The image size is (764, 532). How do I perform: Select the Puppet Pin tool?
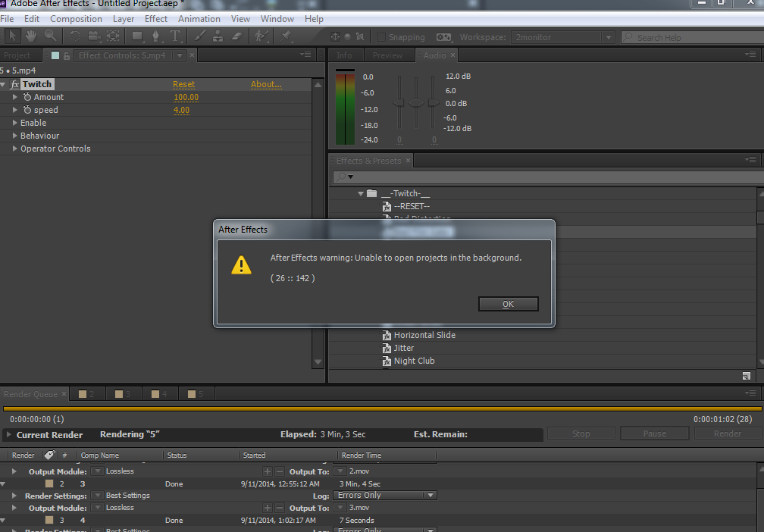pos(286,36)
